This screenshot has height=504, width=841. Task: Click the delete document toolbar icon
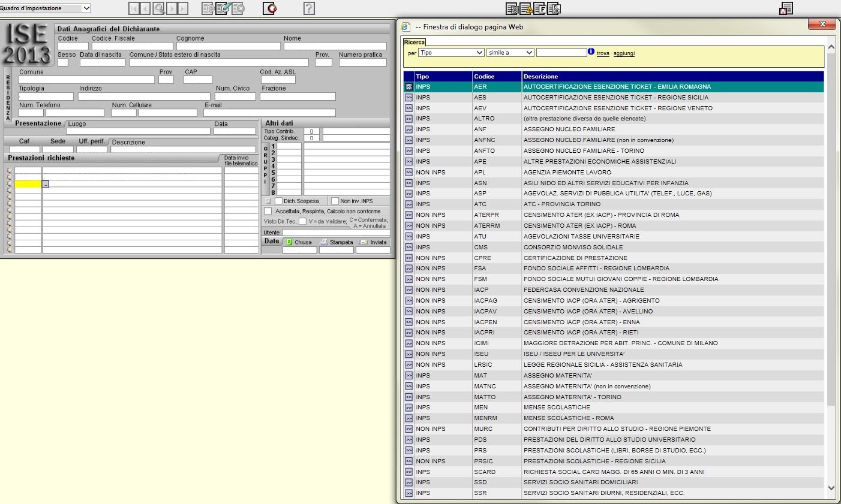click(x=238, y=8)
